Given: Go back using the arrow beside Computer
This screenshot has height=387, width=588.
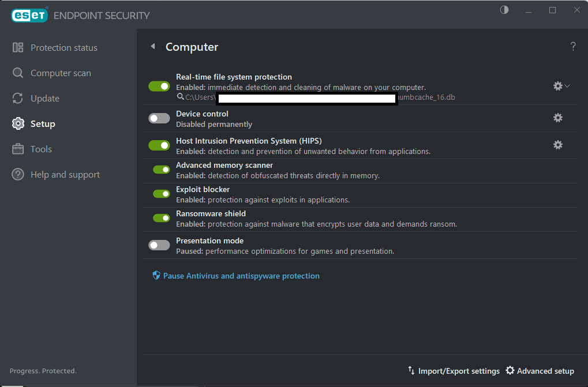Looking at the screenshot, I should 153,47.
